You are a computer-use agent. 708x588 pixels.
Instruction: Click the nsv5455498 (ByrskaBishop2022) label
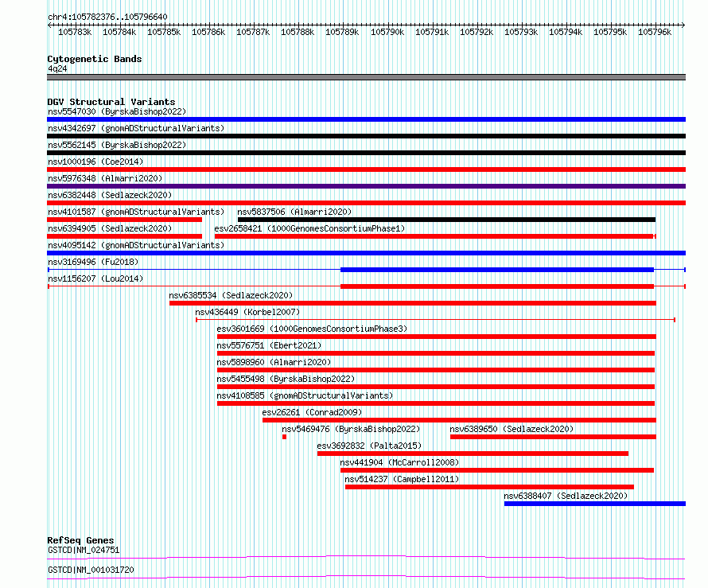(286, 379)
